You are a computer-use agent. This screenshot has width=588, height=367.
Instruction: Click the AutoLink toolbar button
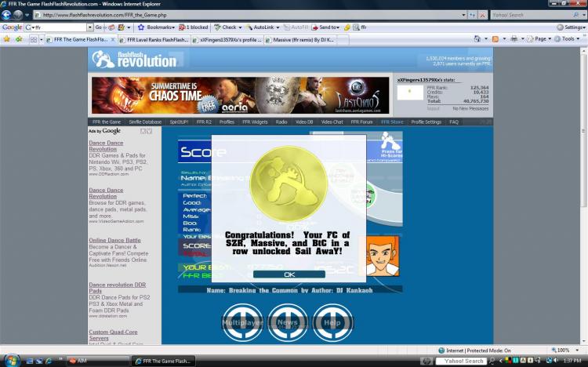click(263, 27)
